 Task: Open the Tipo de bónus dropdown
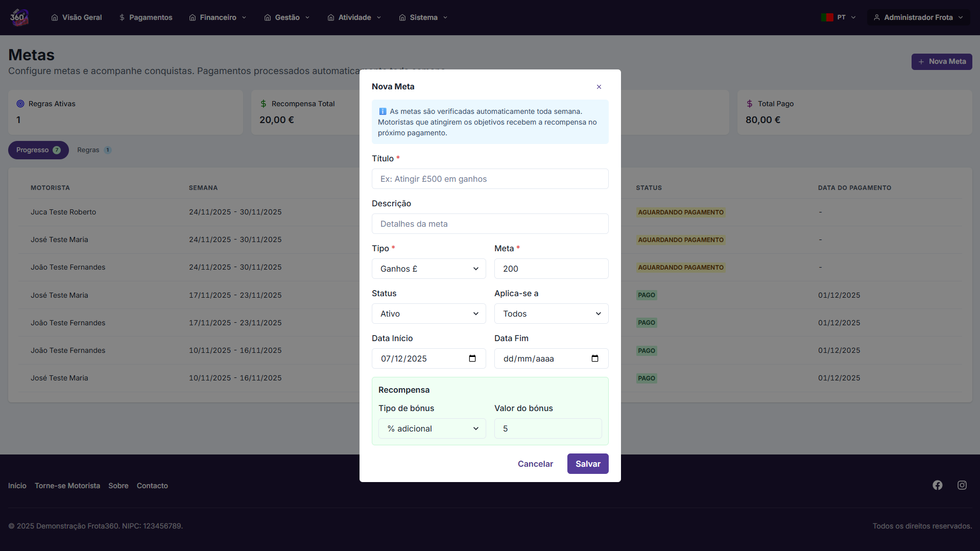point(432,428)
